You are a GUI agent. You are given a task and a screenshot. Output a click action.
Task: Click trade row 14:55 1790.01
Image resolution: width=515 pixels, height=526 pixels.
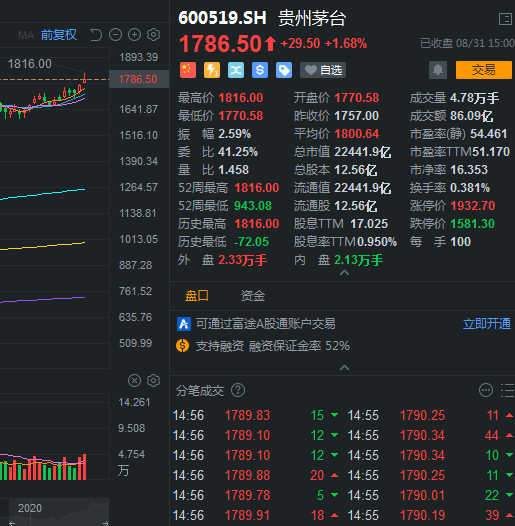[x=431, y=495]
